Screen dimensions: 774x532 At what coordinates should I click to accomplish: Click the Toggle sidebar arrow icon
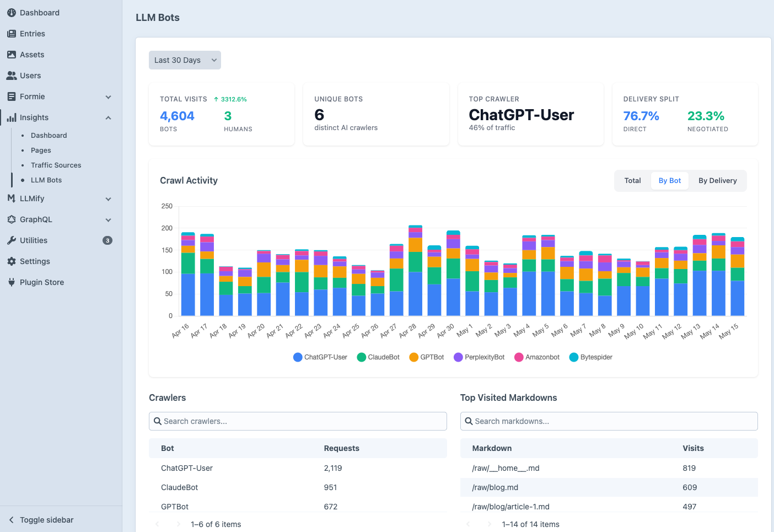coord(11,520)
